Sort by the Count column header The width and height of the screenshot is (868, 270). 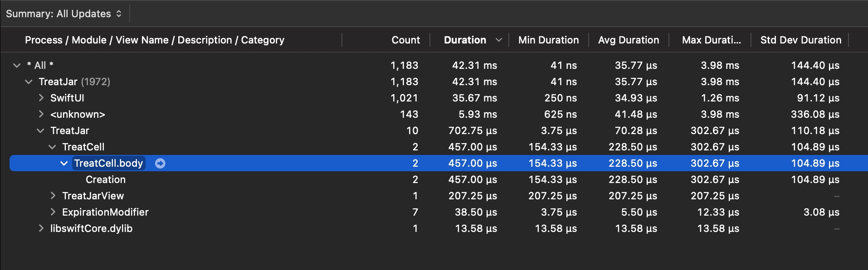coord(405,40)
